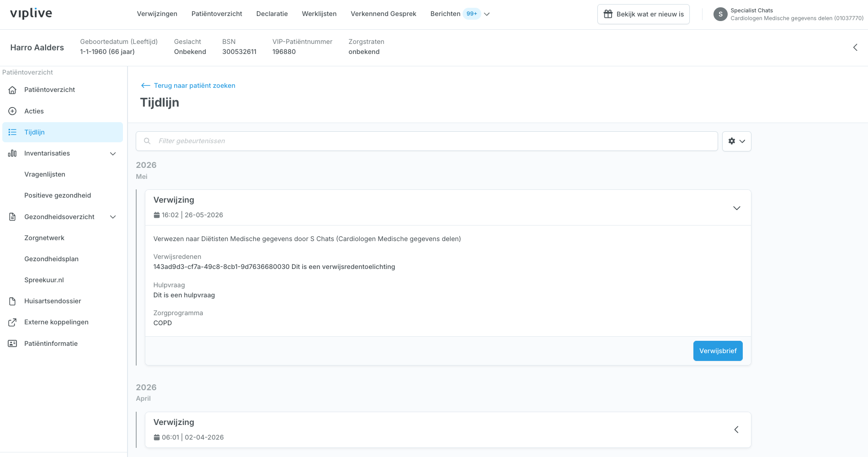Collapse the May Verwijzing event card
The height and width of the screenshot is (457, 868).
pyautogui.click(x=736, y=208)
